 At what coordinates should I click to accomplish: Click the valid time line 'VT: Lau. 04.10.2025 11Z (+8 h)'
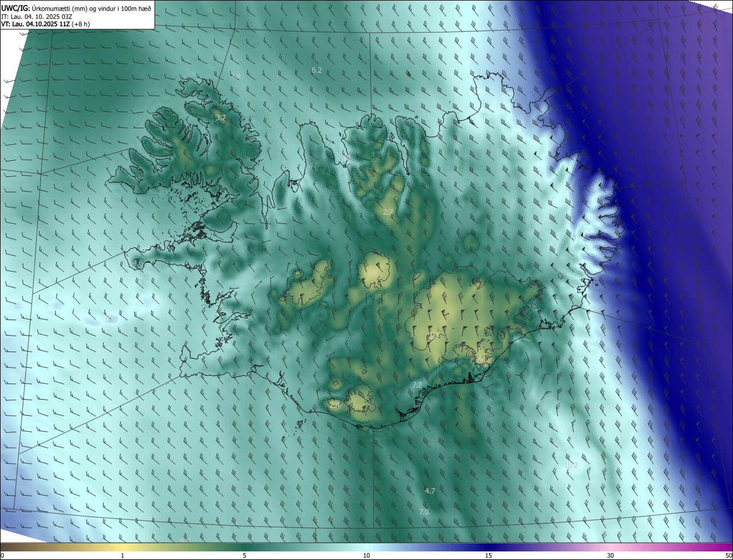click(x=46, y=24)
